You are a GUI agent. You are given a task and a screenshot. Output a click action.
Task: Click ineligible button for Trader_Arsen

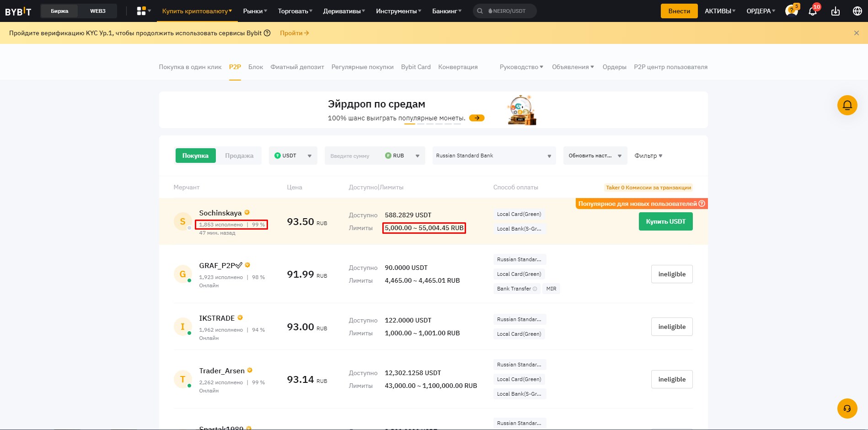672,379
